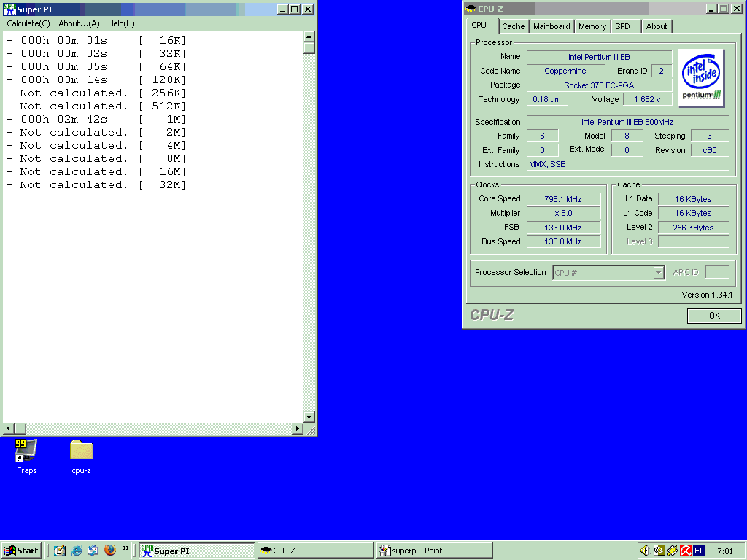Viewport: 747px width, 560px height.
Task: Launch Internet Explorer from quick launch
Action: 76,551
